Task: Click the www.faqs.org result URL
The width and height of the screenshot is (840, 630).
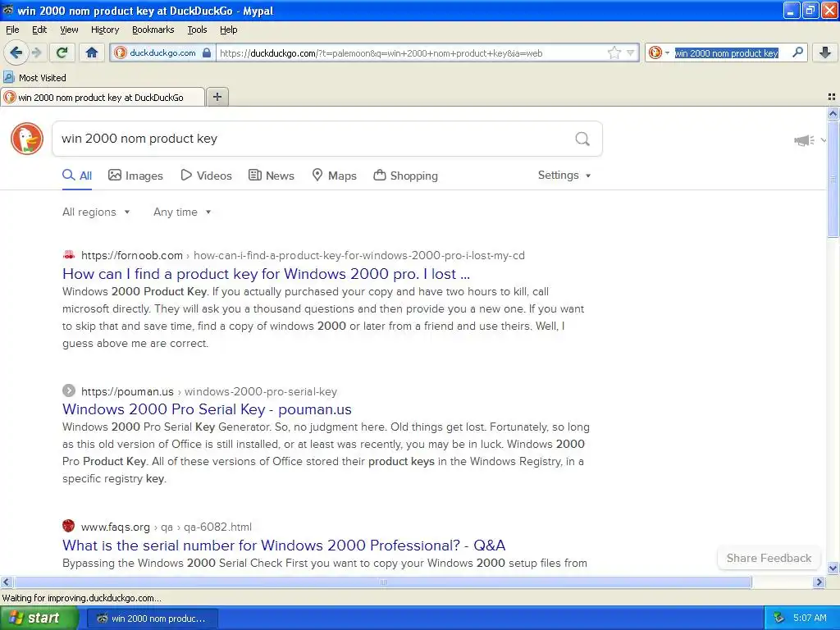Action: [x=115, y=527]
